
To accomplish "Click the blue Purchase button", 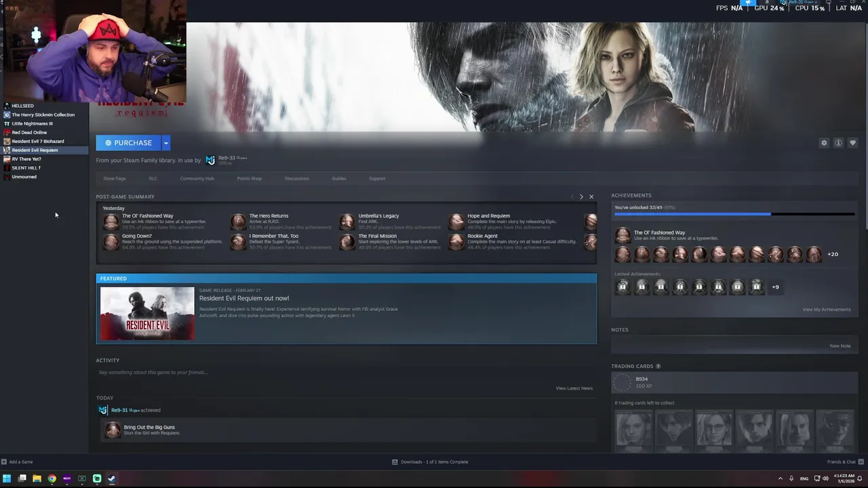I will [128, 143].
